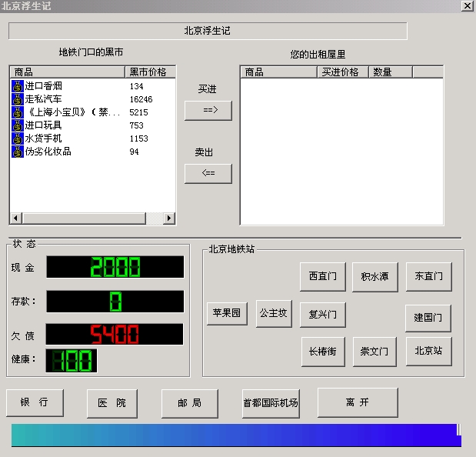Image resolution: width=476 pixels, height=457 pixels.
Task: Click the icon beside 进口香烟
Action: pyautogui.click(x=18, y=86)
